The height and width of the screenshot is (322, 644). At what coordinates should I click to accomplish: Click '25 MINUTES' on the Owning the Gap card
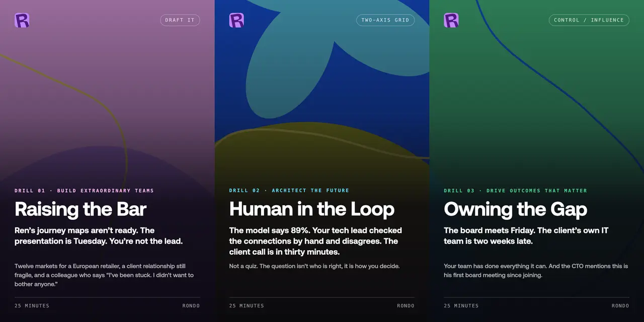[x=461, y=306]
